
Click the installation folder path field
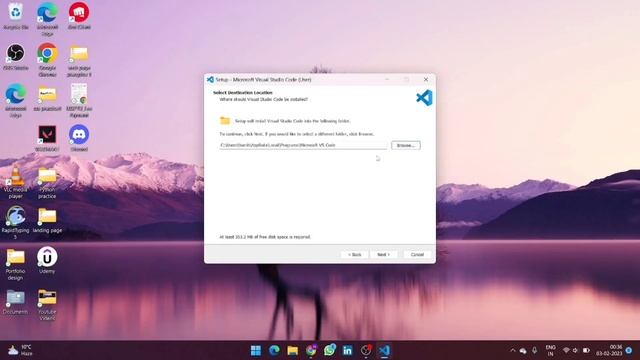pyautogui.click(x=303, y=145)
